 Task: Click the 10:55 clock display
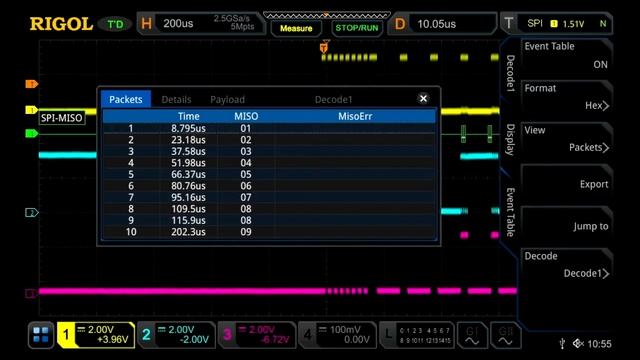(x=599, y=344)
